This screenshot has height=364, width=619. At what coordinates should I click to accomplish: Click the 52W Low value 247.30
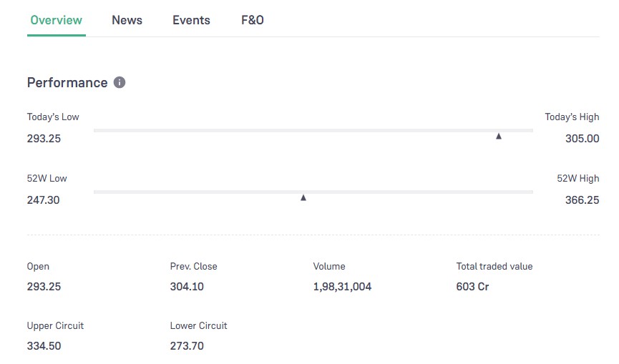pyautogui.click(x=43, y=200)
